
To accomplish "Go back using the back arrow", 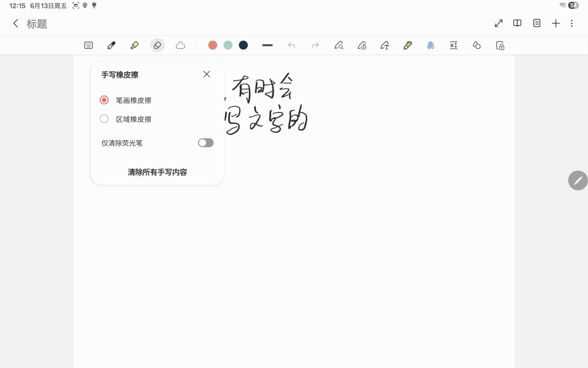I will coord(16,24).
